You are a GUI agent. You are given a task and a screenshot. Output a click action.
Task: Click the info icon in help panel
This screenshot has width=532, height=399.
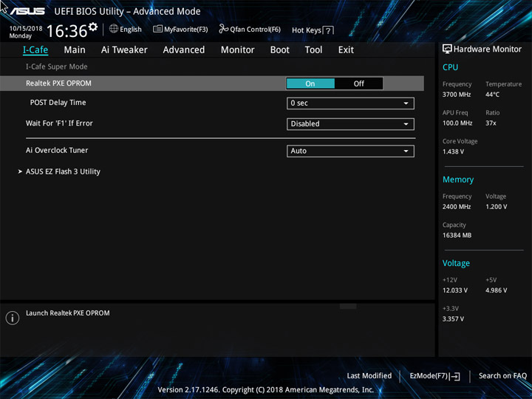[x=13, y=318]
